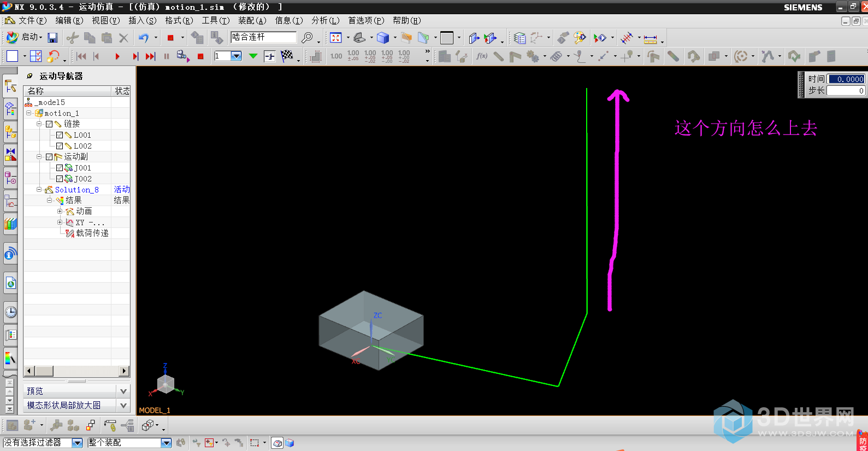Open the 帮助(H) menu
The width and height of the screenshot is (868, 451).
[x=406, y=20]
